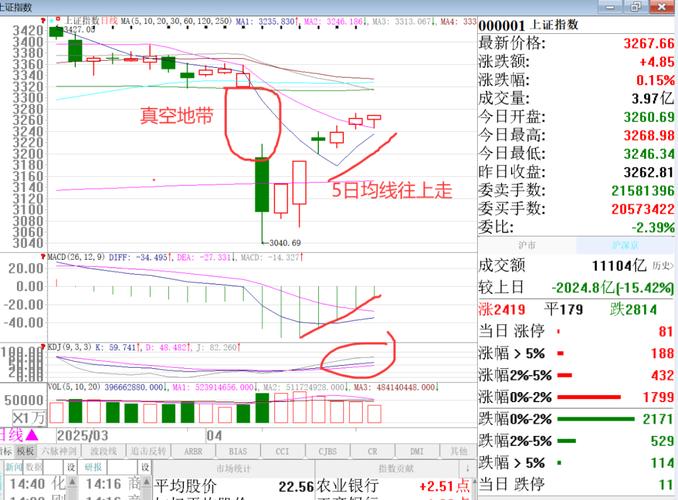678x500 pixels.
Task: Open the 指数贡献 index contribution header
Action: [396, 468]
